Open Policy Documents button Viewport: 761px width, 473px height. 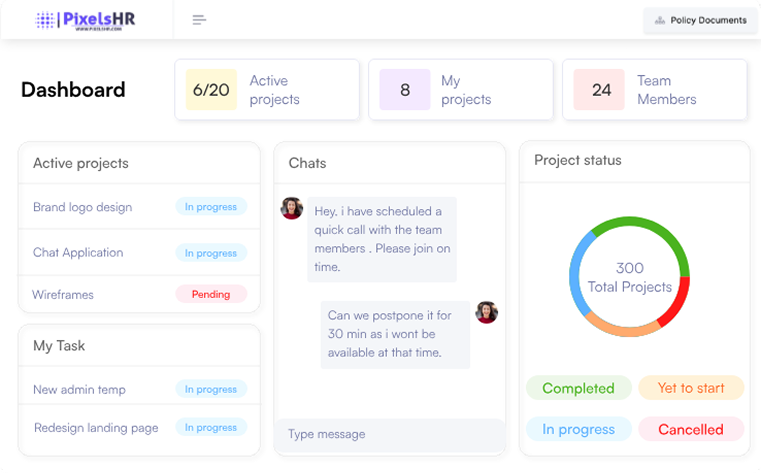coord(700,20)
